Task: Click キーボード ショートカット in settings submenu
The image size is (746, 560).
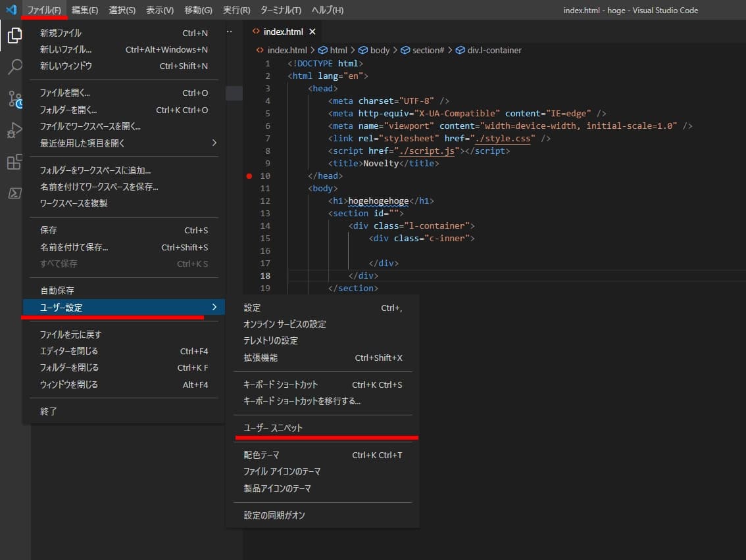Action: (x=281, y=385)
